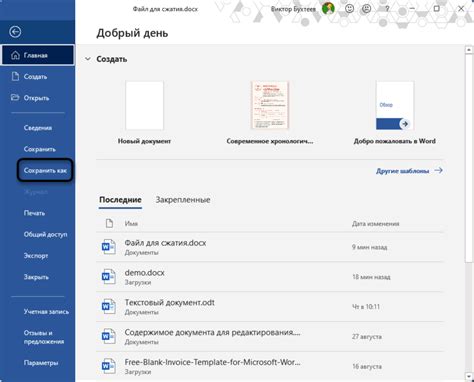Click the open folder icon beside Открыть
Viewport: 474px width, 382px height.
pos(15,98)
